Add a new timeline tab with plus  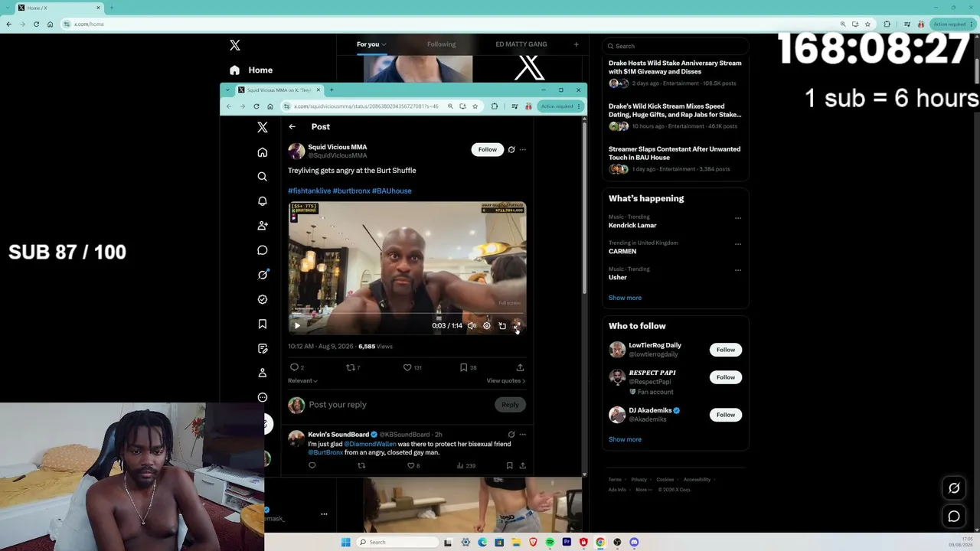[577, 44]
